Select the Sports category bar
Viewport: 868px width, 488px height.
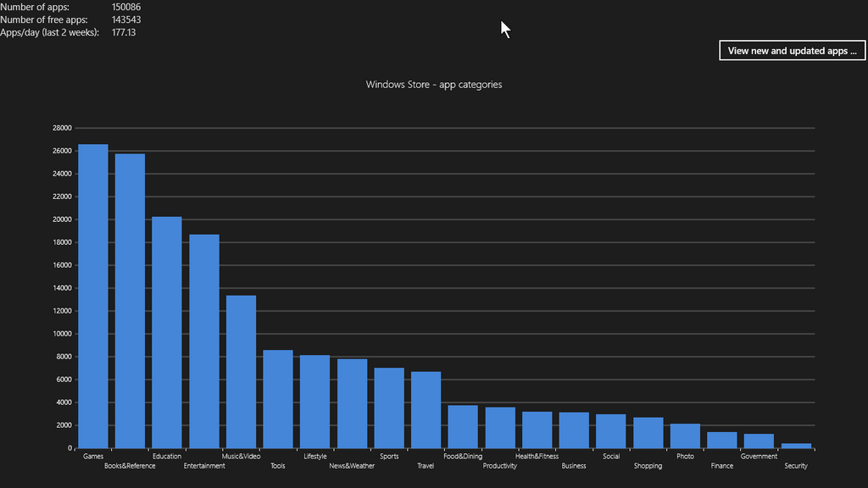coord(389,408)
